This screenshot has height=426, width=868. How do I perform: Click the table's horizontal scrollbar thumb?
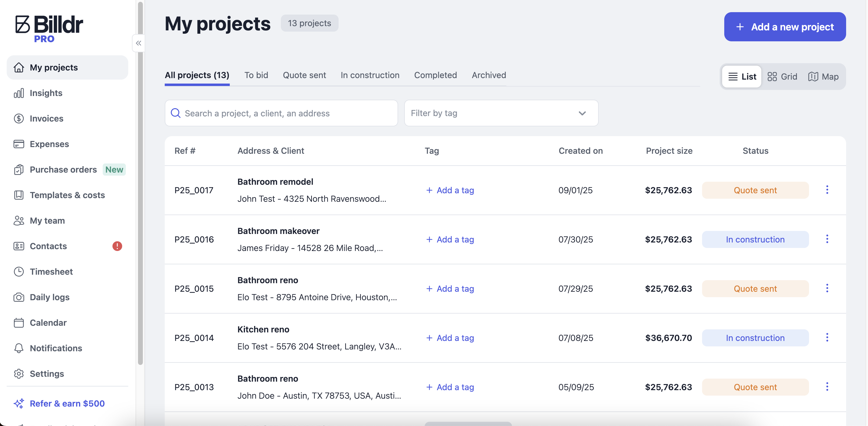[468, 424]
